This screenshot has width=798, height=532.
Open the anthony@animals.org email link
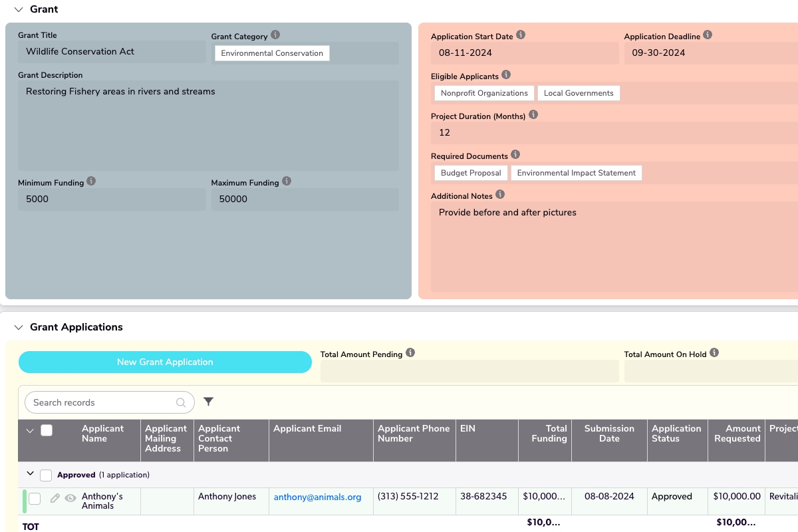pyautogui.click(x=317, y=497)
